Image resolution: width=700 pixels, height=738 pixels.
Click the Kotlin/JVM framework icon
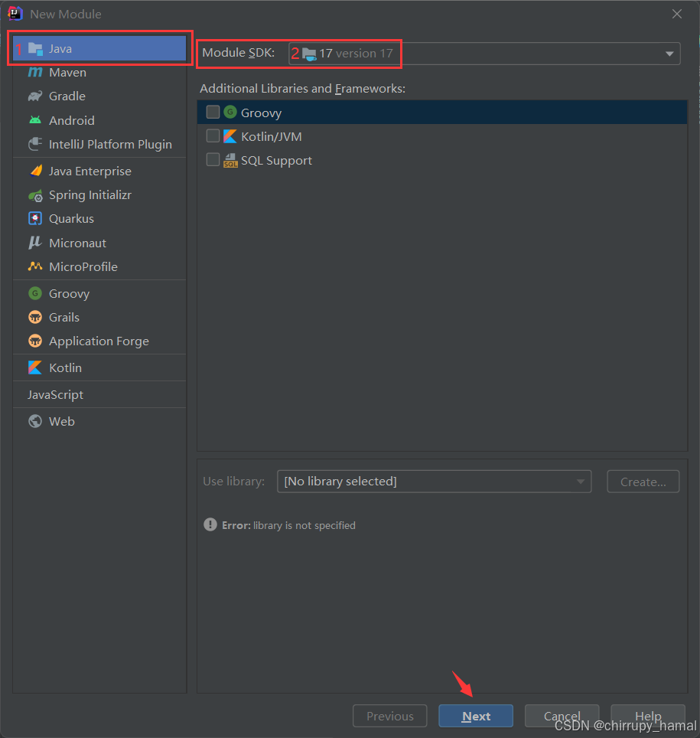point(230,136)
